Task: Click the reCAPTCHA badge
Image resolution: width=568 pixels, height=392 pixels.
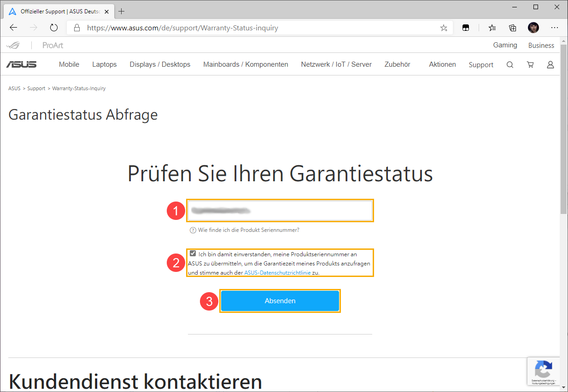Action: coord(543,371)
